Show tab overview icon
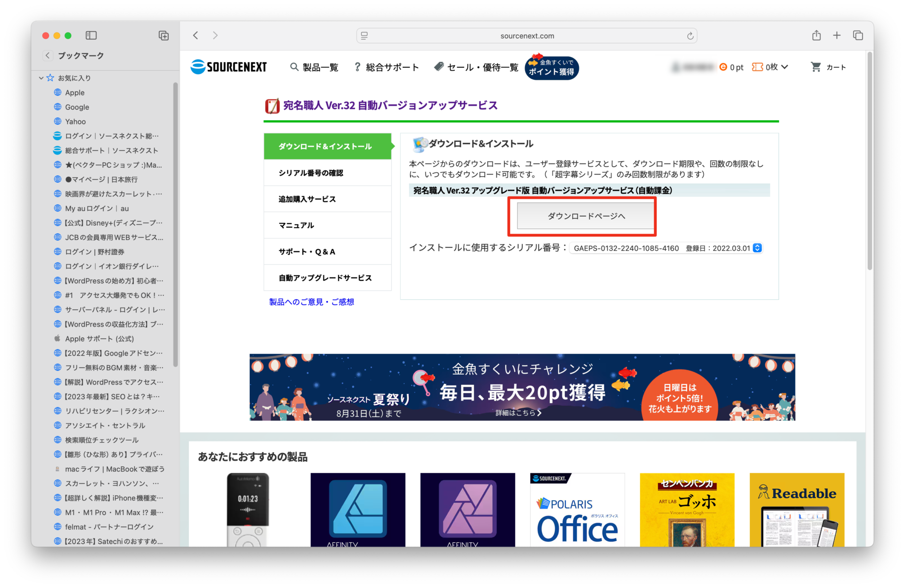Image resolution: width=905 pixels, height=588 pixels. point(858,35)
